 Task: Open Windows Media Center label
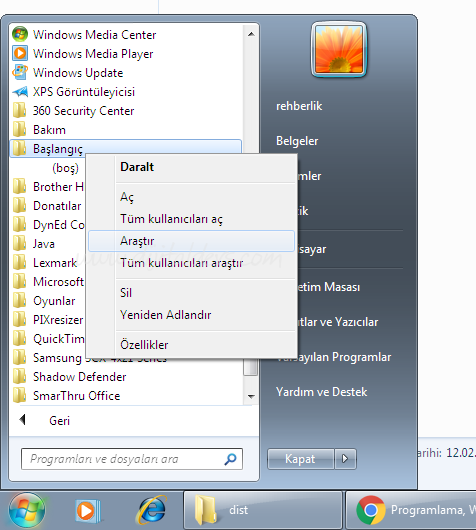click(95, 35)
